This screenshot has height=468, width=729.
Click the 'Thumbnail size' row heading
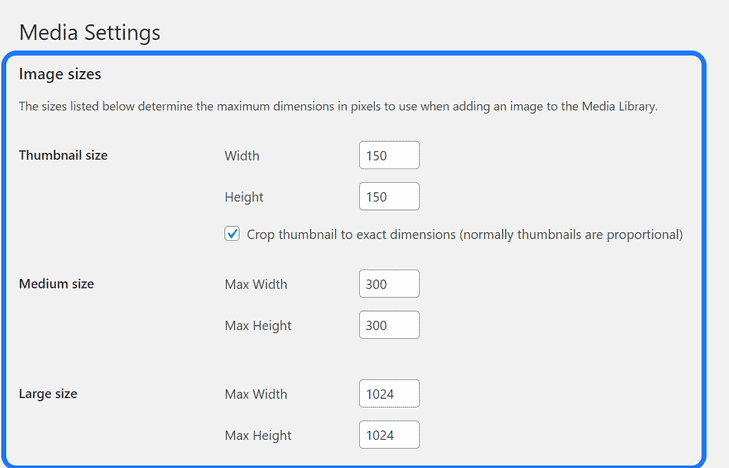[x=63, y=155]
